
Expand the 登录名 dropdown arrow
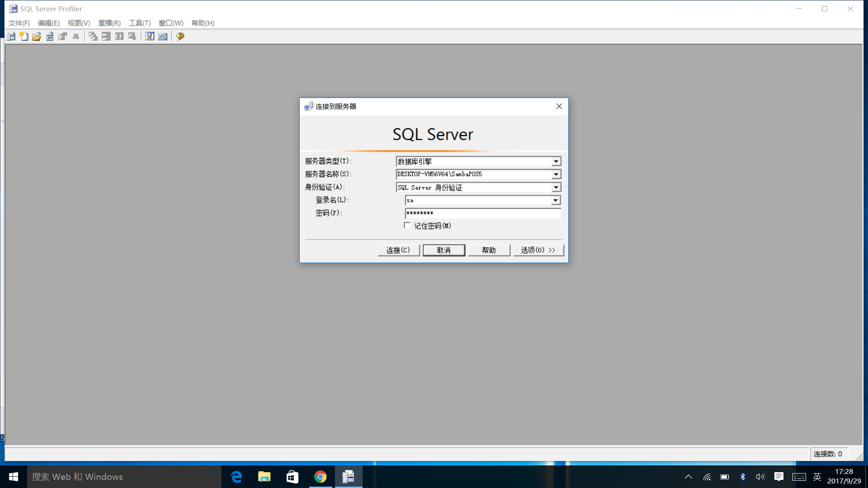pos(556,200)
